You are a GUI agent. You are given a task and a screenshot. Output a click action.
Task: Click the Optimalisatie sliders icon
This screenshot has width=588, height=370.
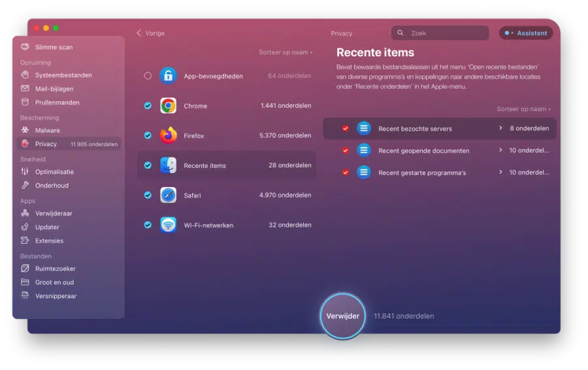coord(25,171)
